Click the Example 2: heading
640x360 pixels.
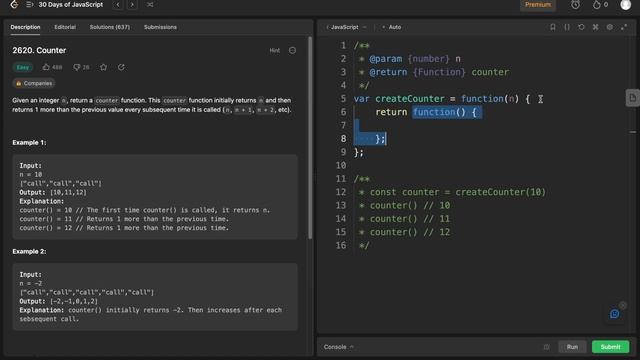[x=29, y=251]
